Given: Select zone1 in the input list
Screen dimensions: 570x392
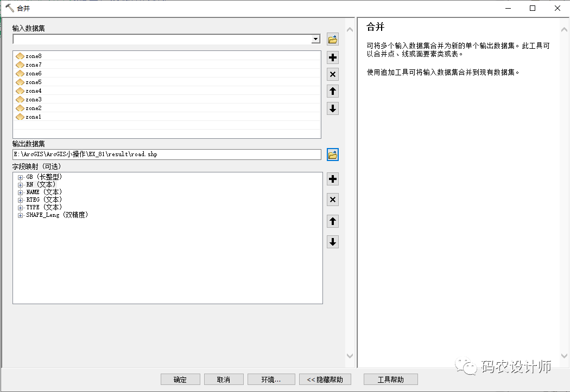Looking at the screenshot, I should (x=33, y=117).
